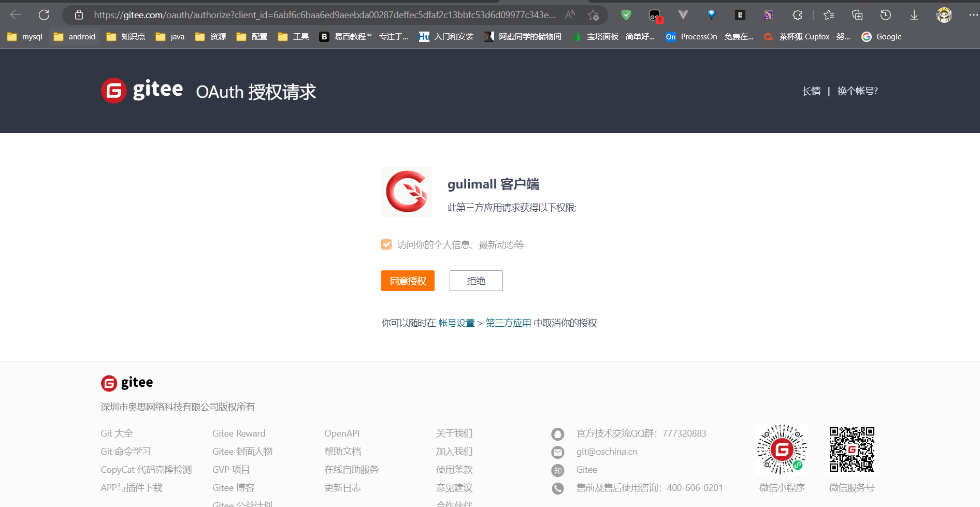Open the read aloud icon in address bar

[x=570, y=15]
